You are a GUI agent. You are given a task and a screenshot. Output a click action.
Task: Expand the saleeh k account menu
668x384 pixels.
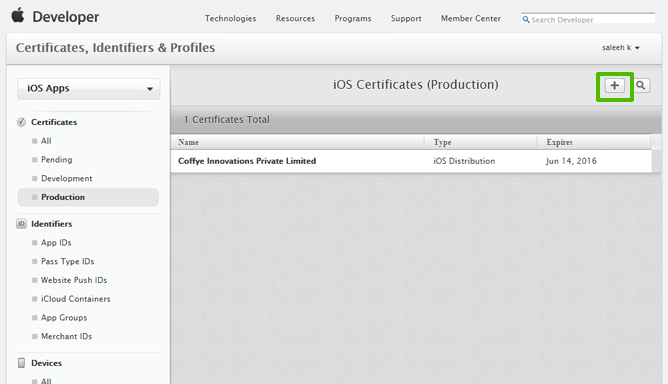click(x=621, y=48)
